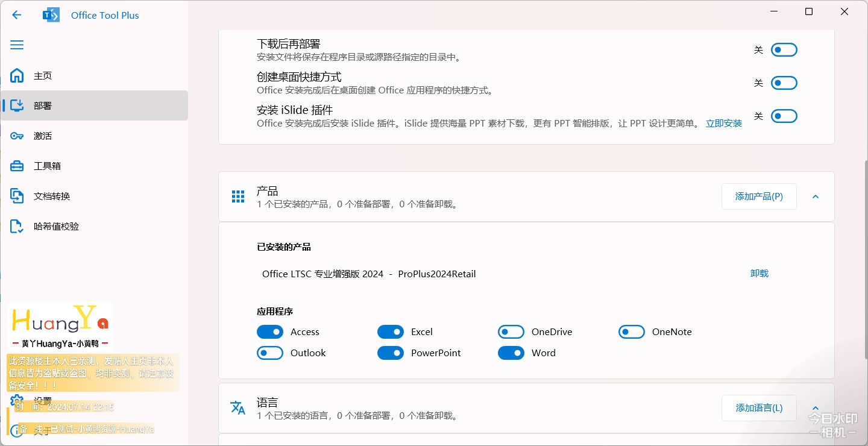868x446 pixels.
Task: Maximize the Office Tool Plus window
Action: pos(809,11)
